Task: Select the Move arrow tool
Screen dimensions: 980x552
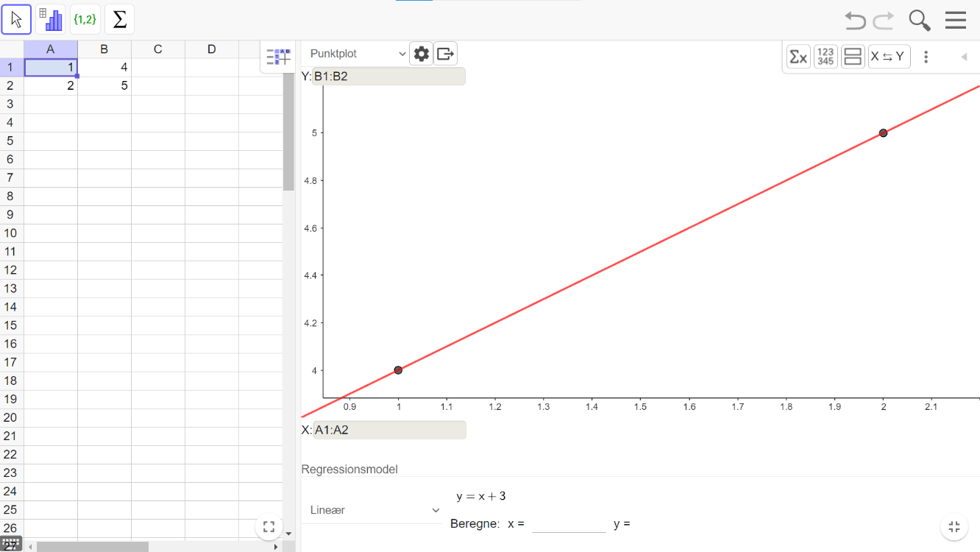Action: (16, 20)
